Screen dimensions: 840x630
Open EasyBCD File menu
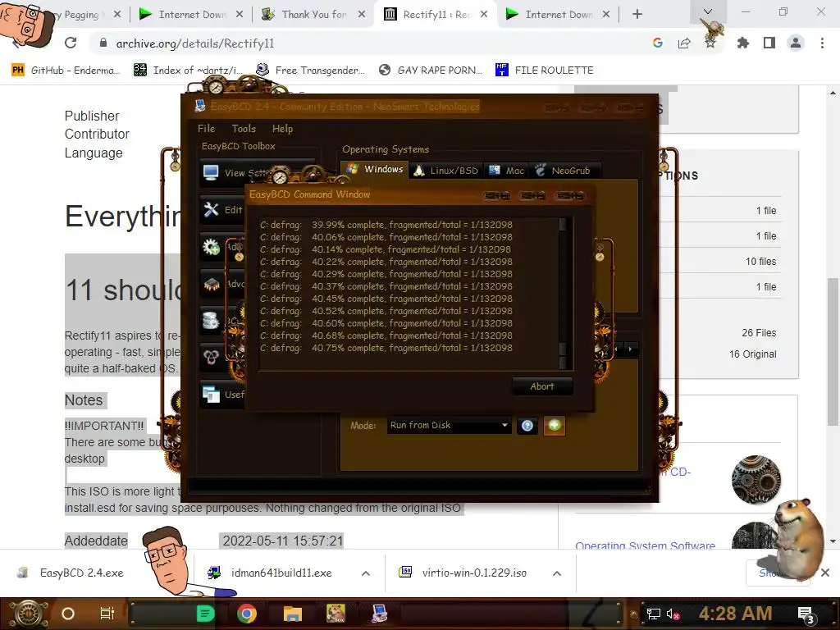(x=206, y=129)
